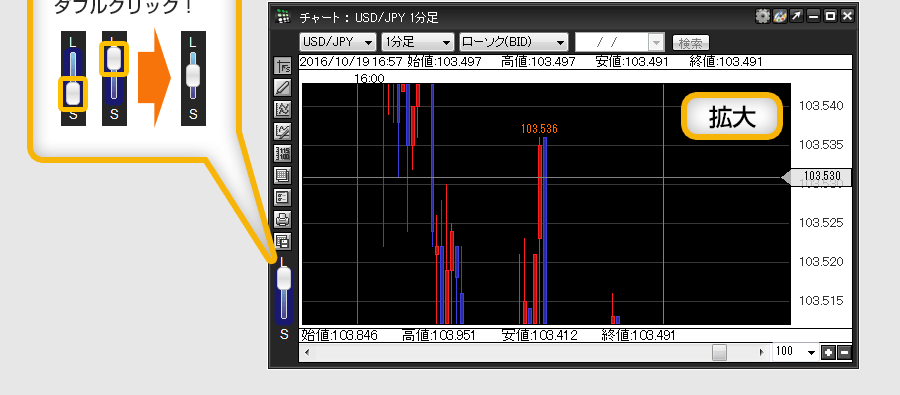Image resolution: width=900 pixels, height=395 pixels.
Task: Click the L/S vertical scale slider handle
Action: 284,279
